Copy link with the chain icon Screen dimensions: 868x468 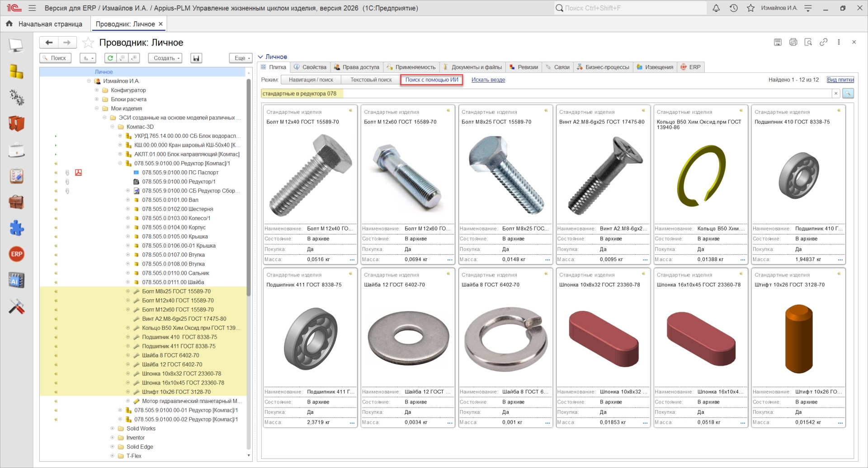coord(823,42)
